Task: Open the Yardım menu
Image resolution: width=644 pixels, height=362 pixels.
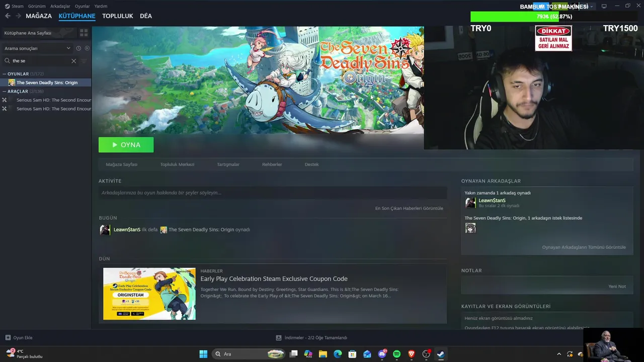Action: pyautogui.click(x=101, y=6)
